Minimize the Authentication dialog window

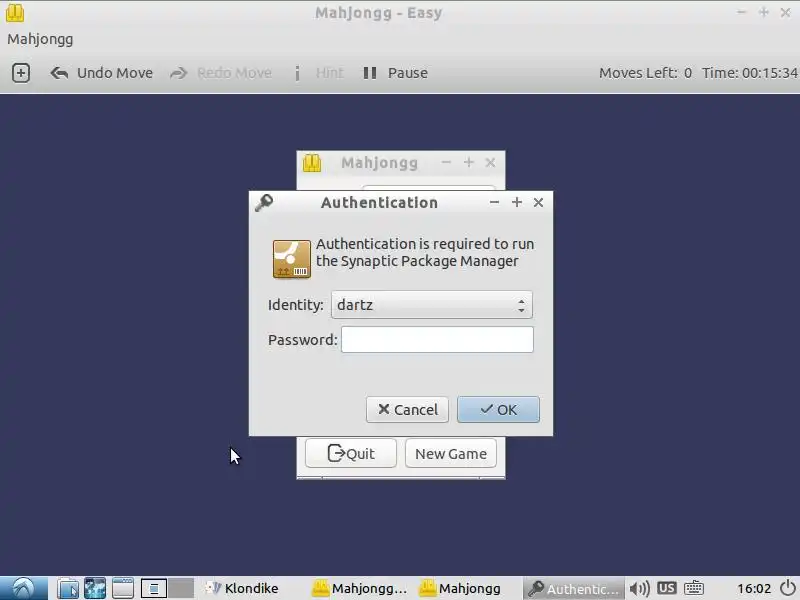[494, 203]
